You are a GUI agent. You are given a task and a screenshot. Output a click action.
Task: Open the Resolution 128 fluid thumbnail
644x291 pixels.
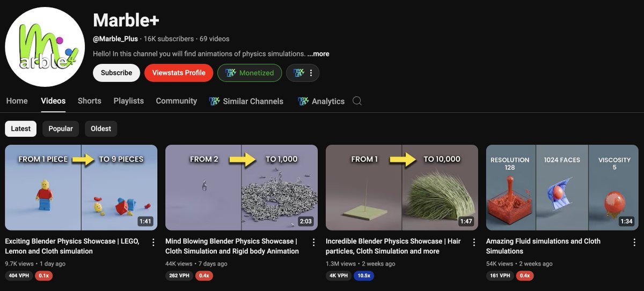pyautogui.click(x=562, y=188)
